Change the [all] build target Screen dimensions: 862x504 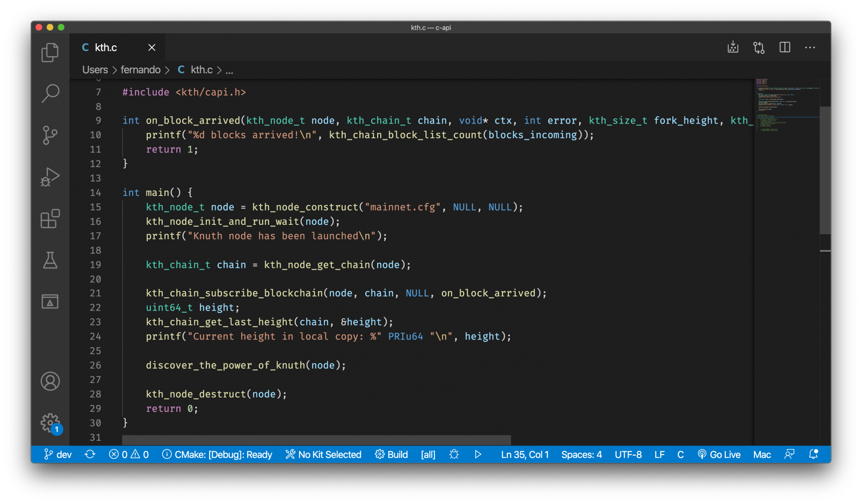[x=428, y=454]
